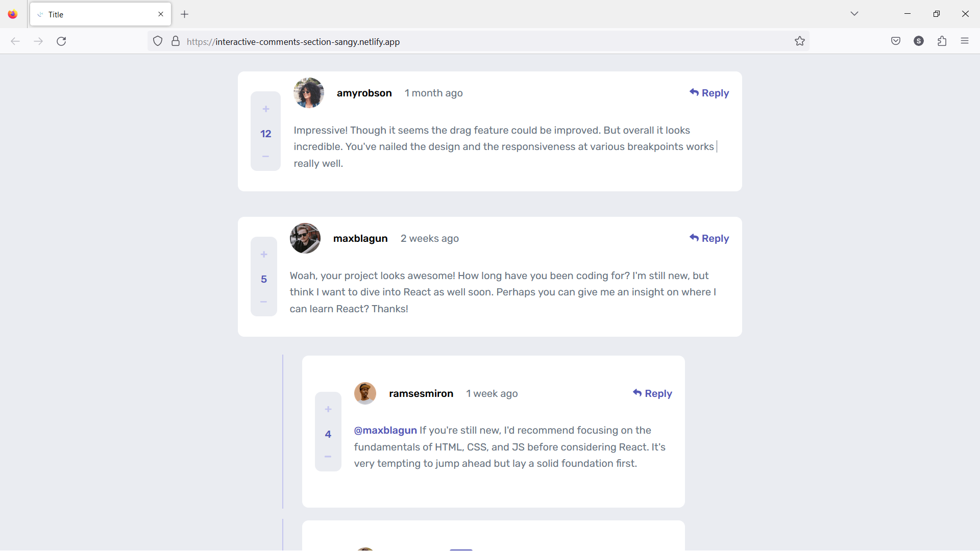The width and height of the screenshot is (980, 551).
Task: Upvote amyrobson's comment with the plus icon
Action: (265, 109)
